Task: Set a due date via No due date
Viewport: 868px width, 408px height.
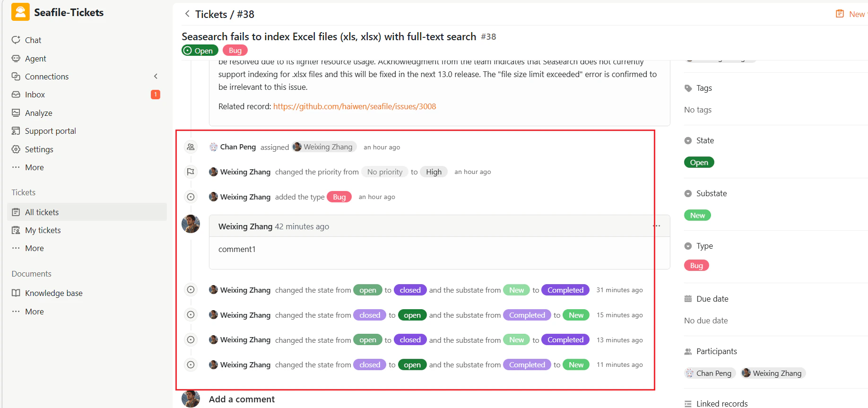Action: [x=706, y=321]
